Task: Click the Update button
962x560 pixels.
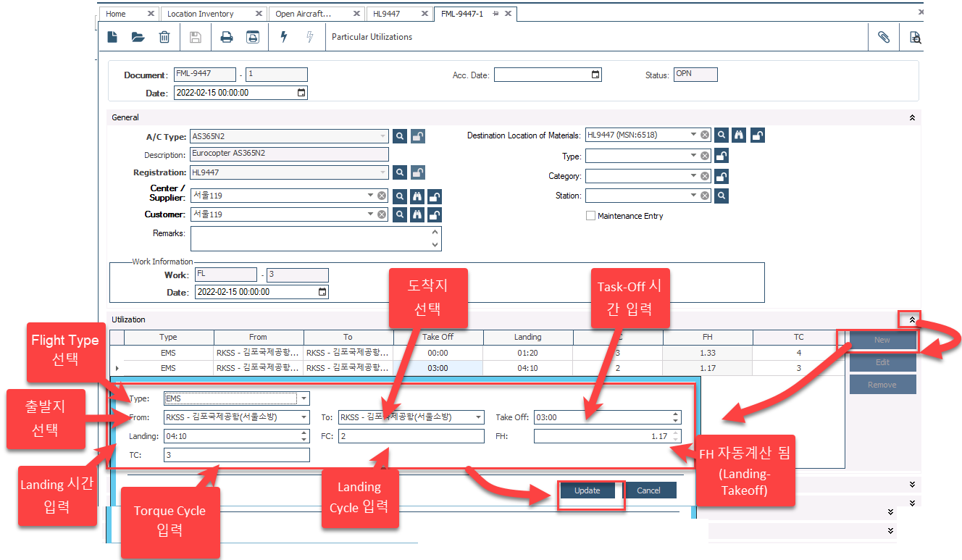Action: point(587,490)
